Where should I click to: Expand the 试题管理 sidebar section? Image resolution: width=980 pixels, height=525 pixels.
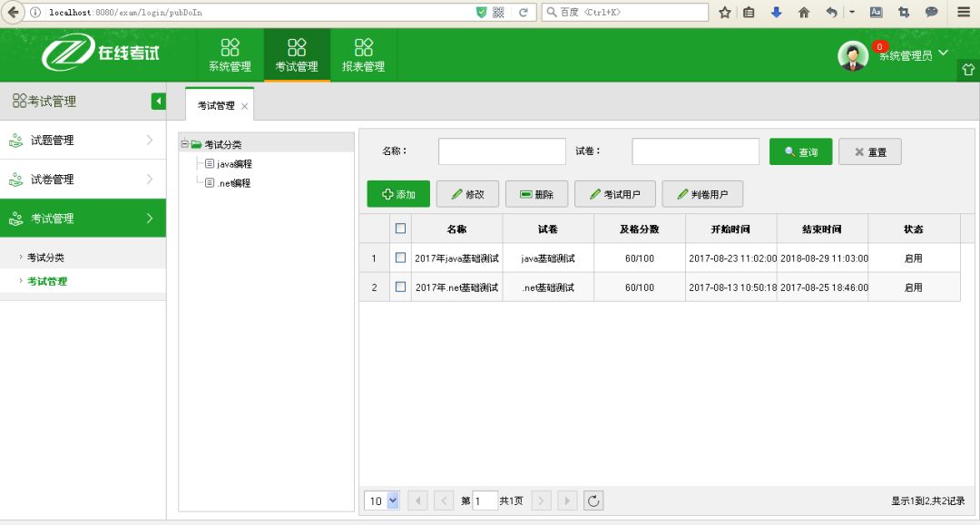(83, 141)
